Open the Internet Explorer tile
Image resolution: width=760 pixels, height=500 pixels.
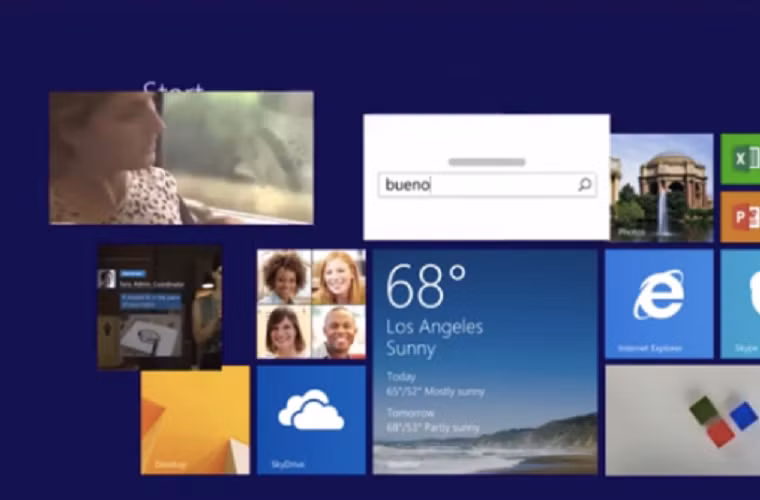(x=659, y=303)
